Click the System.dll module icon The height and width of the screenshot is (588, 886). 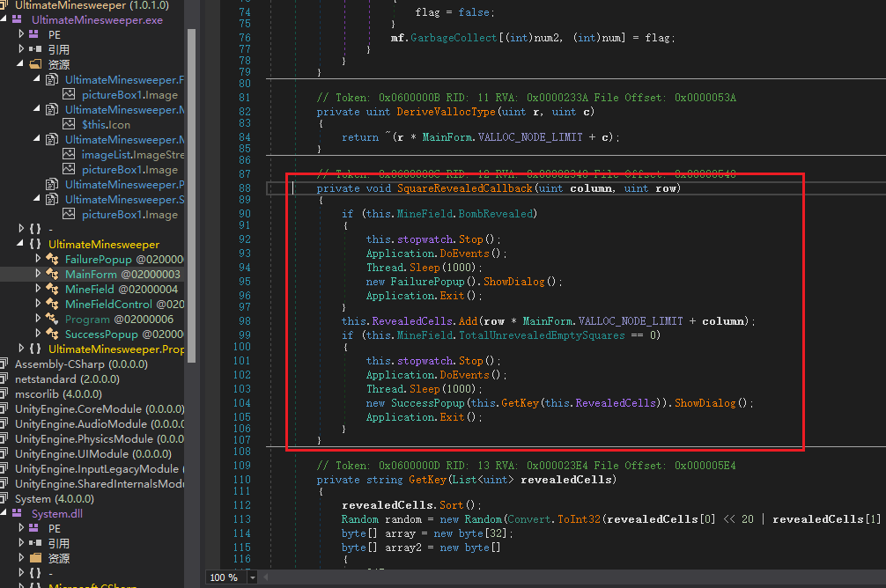(18, 514)
